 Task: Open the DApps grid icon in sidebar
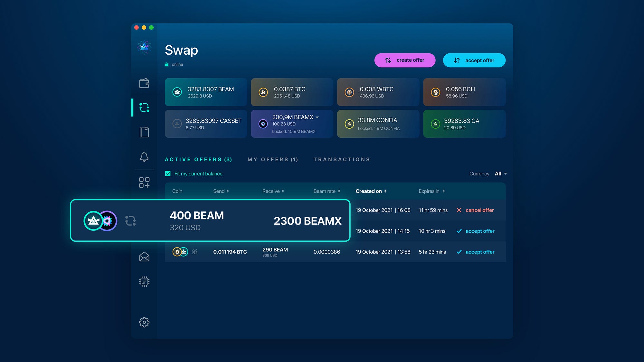[144, 182]
